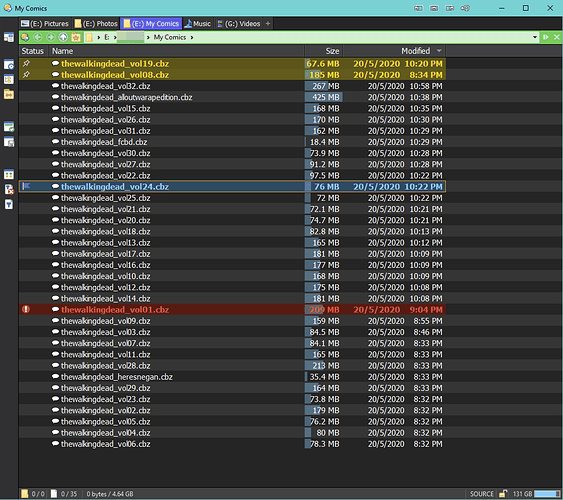This screenshot has height=500, width=563.
Task: Click the SOURCE label in status bar
Action: 481,494
